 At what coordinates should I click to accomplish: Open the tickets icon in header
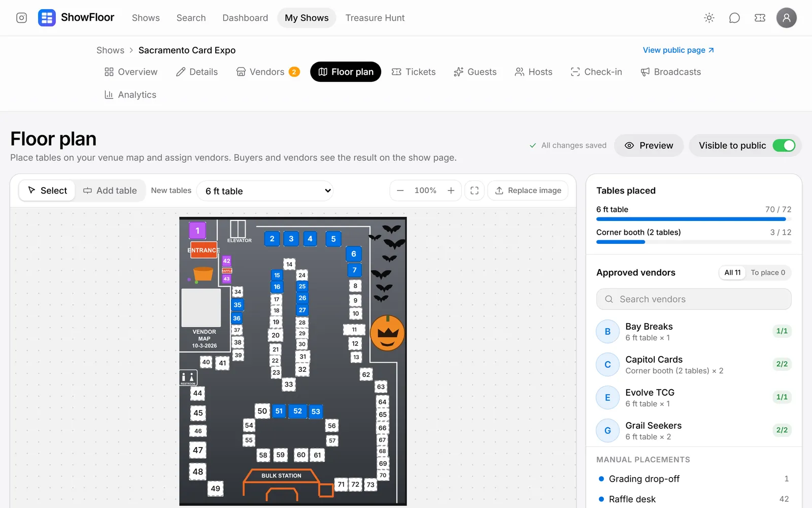point(760,18)
